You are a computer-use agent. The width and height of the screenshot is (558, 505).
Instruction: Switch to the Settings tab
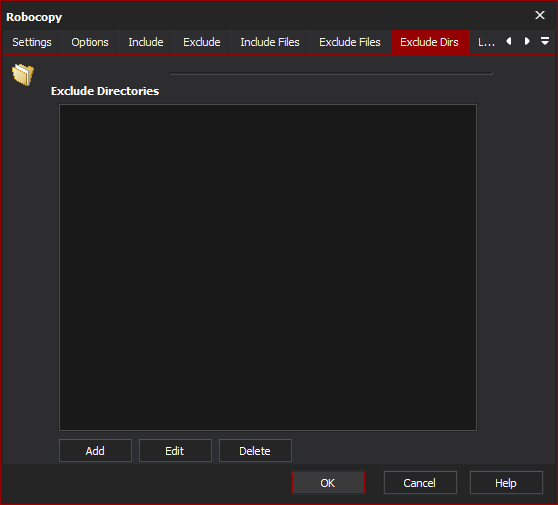(32, 42)
